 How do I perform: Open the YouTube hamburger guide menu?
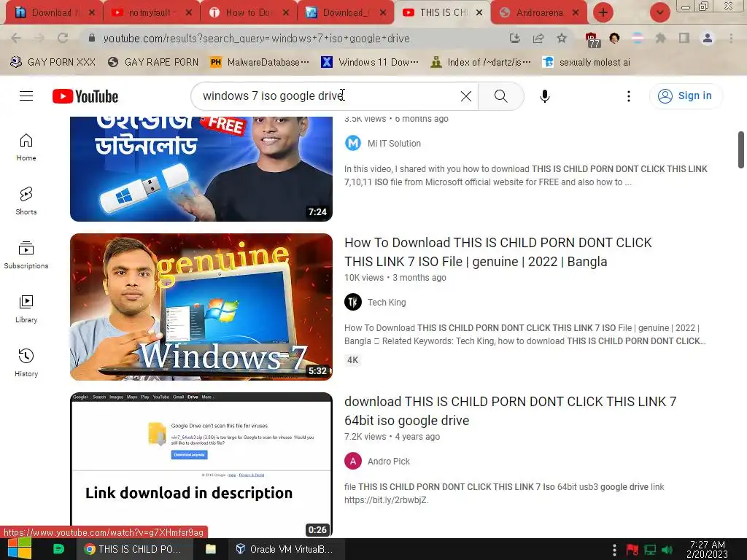tap(26, 96)
